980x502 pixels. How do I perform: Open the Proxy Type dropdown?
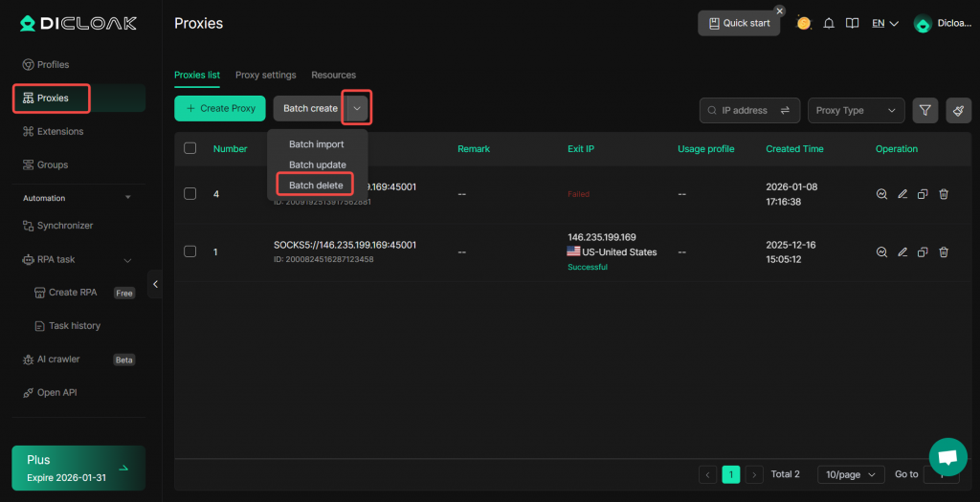click(856, 110)
